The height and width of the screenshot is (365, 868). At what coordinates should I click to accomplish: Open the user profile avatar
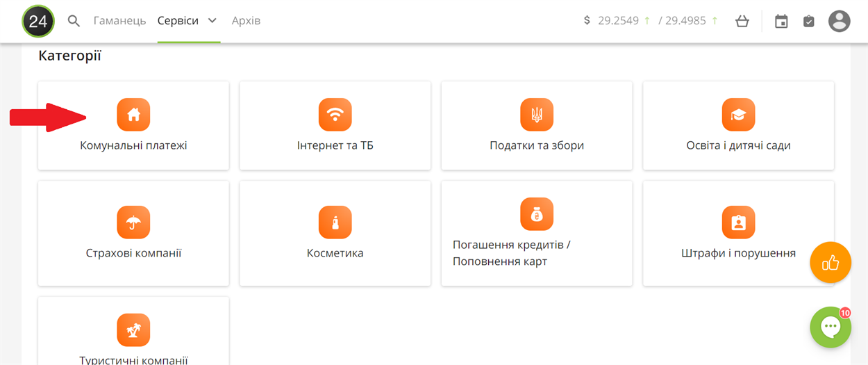click(840, 21)
